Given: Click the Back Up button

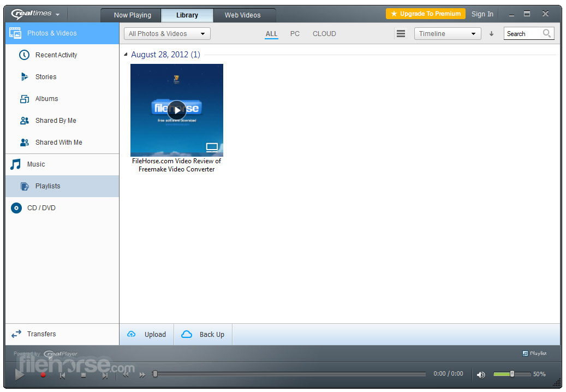Looking at the screenshot, I should pos(202,334).
